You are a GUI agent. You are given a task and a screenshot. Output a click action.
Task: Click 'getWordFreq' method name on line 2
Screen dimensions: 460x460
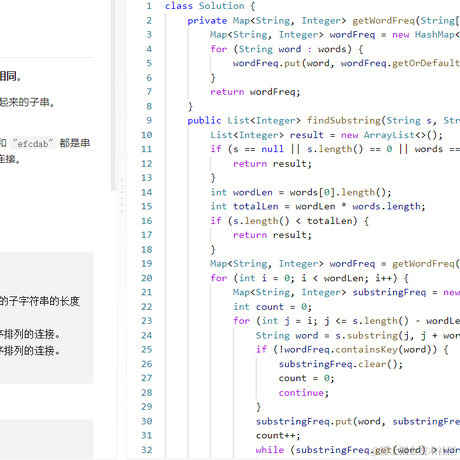[383, 20]
